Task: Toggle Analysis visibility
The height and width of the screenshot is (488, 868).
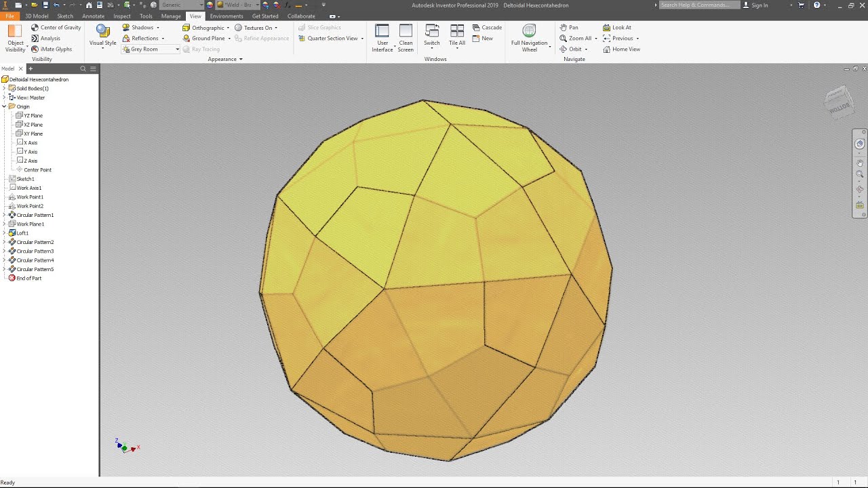Action: coord(45,39)
